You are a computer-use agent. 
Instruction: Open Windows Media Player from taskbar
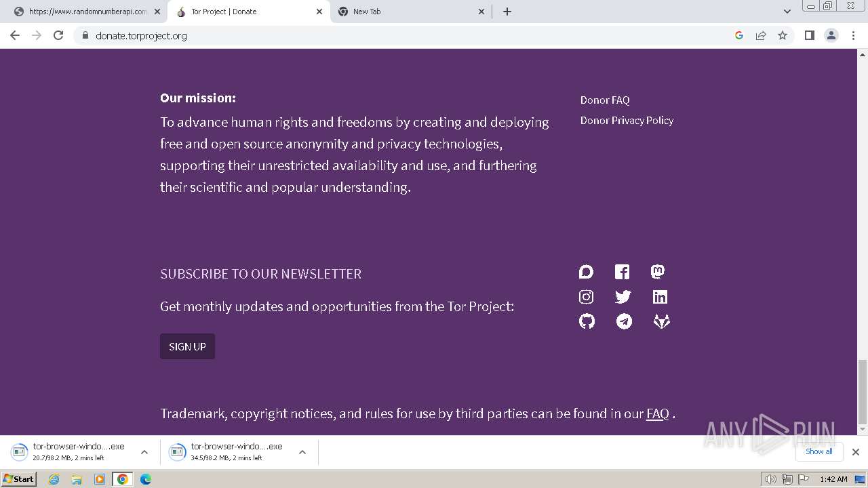(x=100, y=479)
